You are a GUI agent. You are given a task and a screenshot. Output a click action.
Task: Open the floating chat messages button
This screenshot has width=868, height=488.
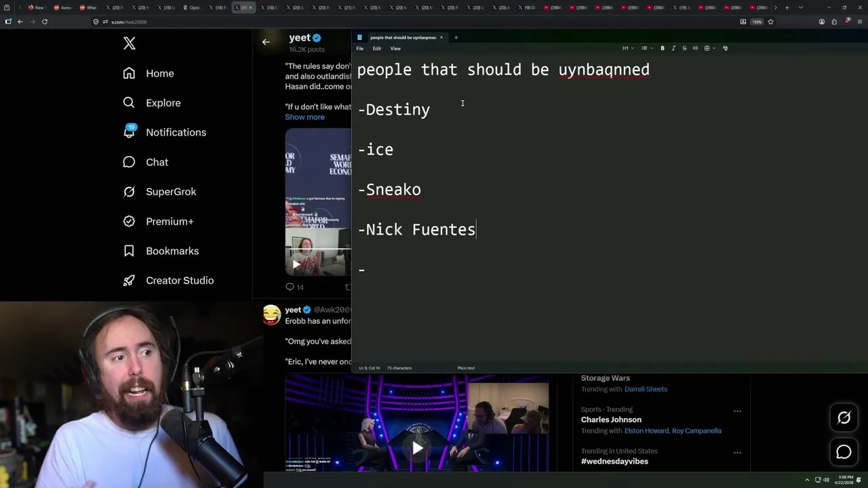click(844, 452)
